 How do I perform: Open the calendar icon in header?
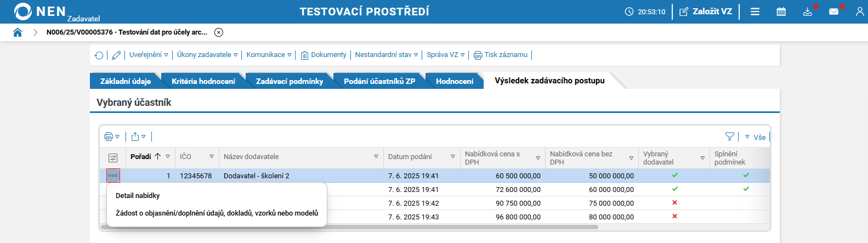781,12
